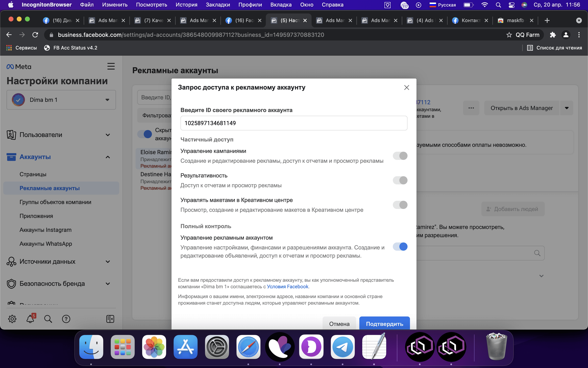Click the sidebar footer search magnifier
The image size is (588, 368).
tap(48, 319)
